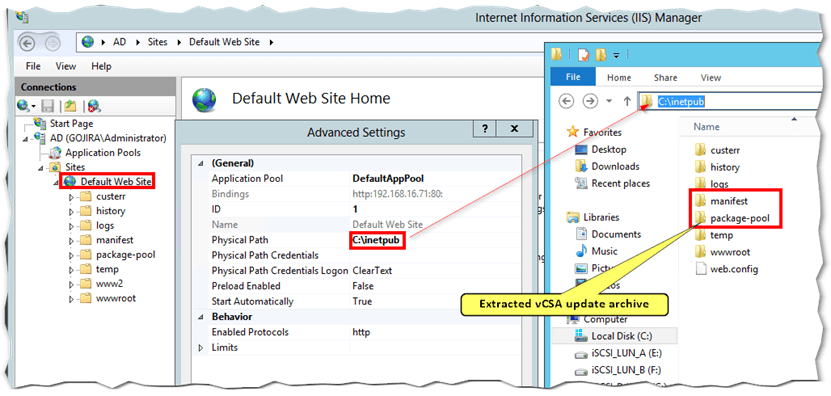Click the Advanced Settings help (?) button
Screen dimensions: 831x396
pyautogui.click(x=485, y=129)
